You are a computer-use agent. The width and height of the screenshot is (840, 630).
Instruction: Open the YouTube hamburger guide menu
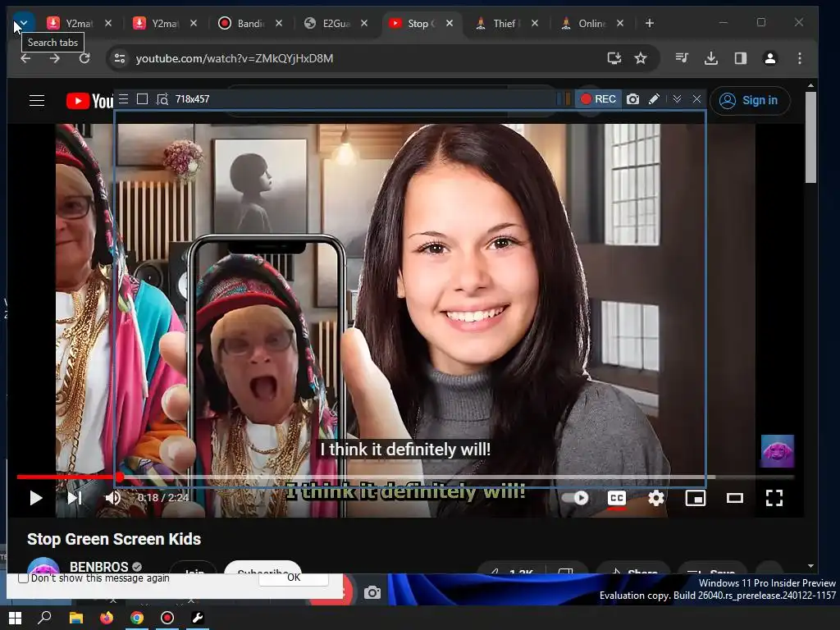37,100
